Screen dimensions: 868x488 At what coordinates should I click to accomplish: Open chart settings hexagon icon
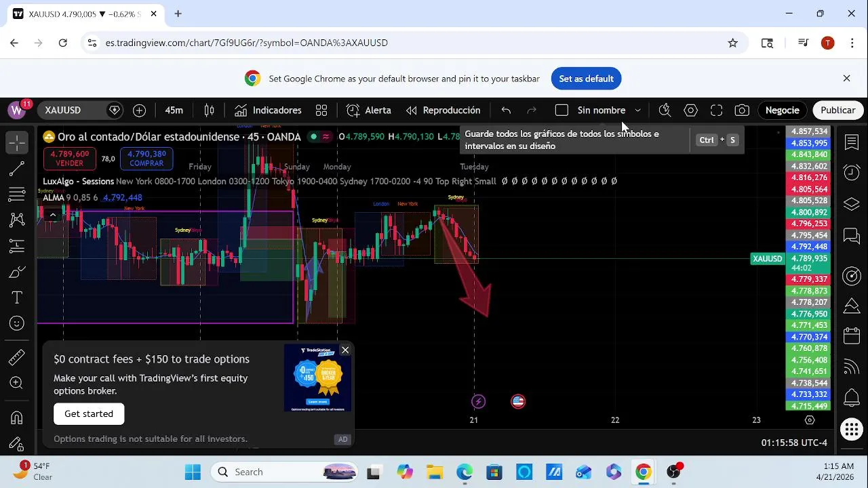pos(691,110)
